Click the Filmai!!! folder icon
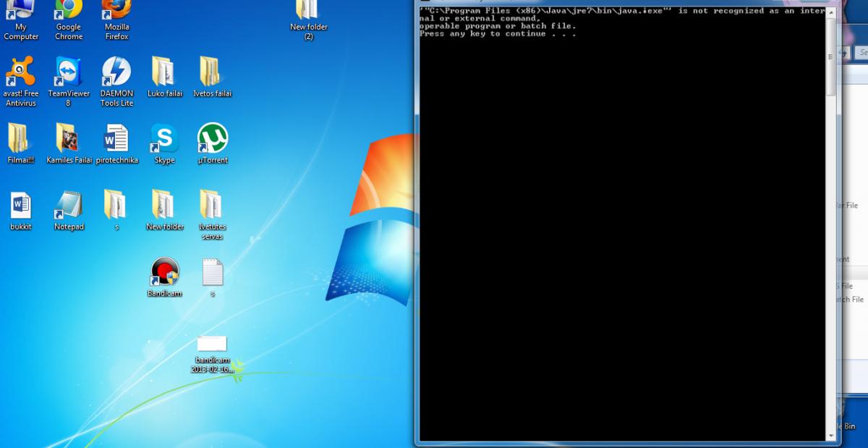Viewport: 868px width, 448px height. pos(20,139)
